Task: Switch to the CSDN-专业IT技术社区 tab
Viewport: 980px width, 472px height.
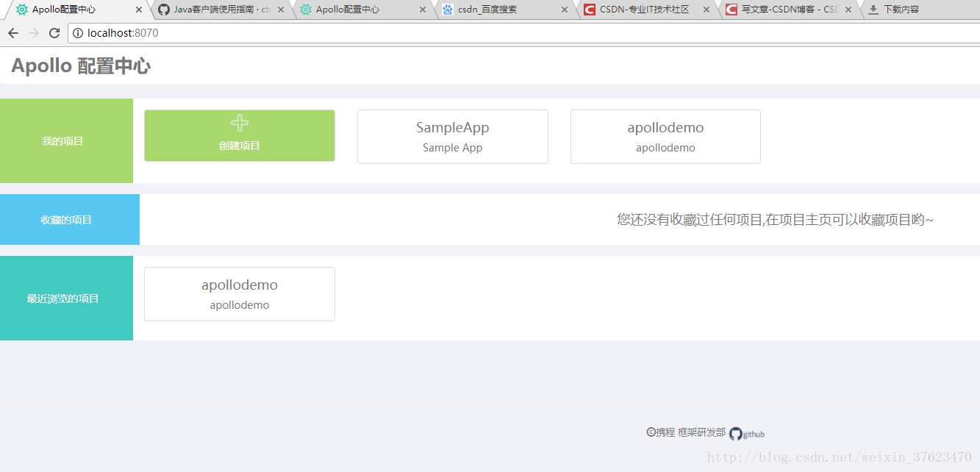Action: click(x=646, y=10)
